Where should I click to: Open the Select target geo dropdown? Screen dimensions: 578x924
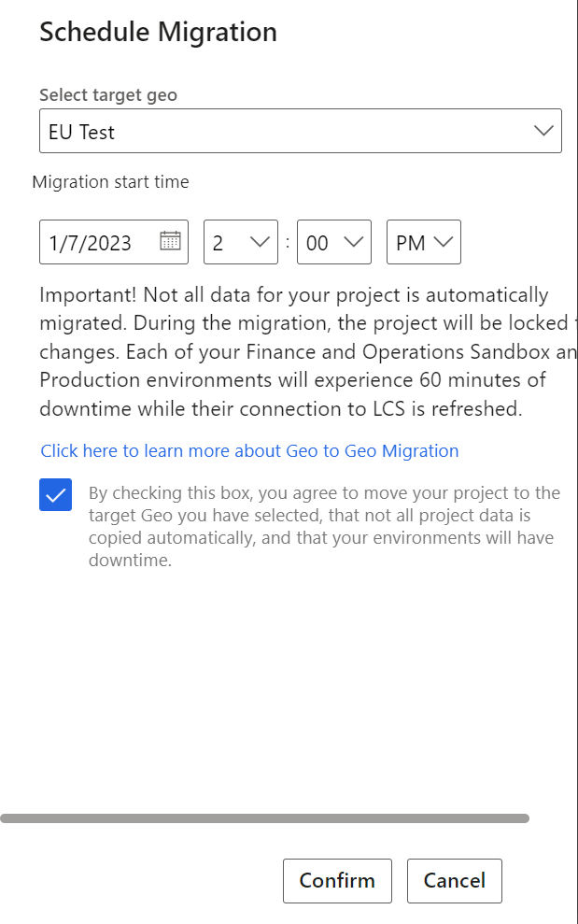pos(301,131)
